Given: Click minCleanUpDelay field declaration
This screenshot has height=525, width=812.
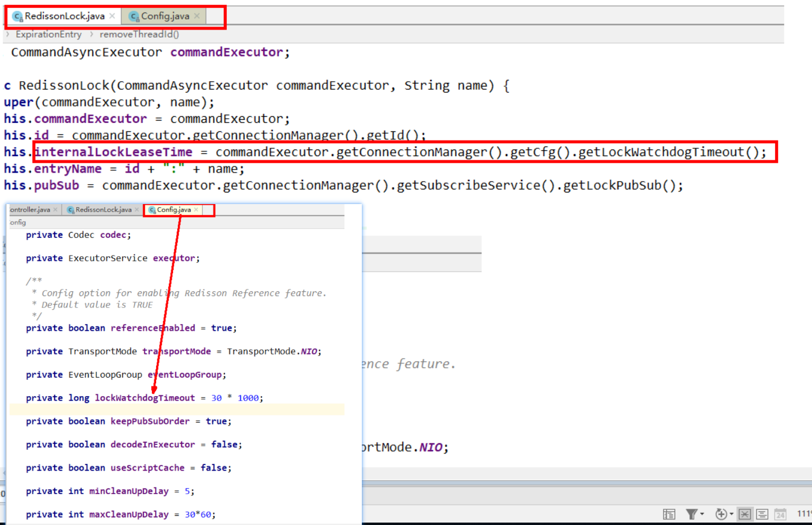Looking at the screenshot, I should [111, 491].
